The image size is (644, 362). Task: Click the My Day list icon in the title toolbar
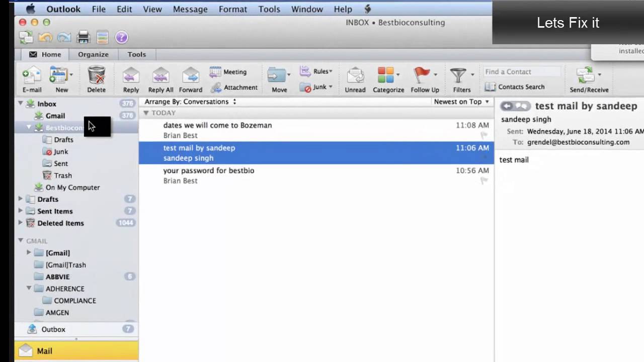coord(103,37)
